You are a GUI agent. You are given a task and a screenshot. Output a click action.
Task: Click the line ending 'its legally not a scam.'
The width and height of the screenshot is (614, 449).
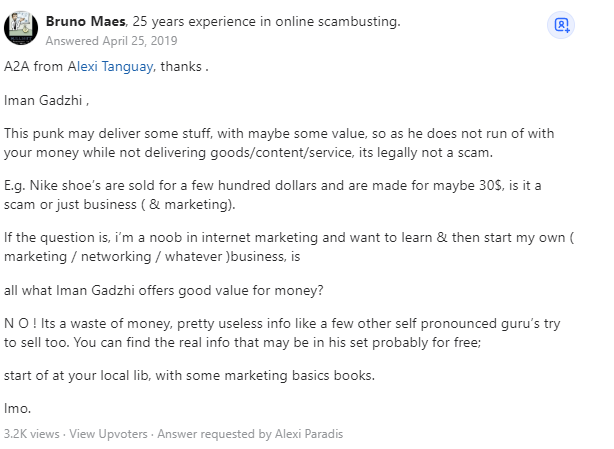[248, 152]
